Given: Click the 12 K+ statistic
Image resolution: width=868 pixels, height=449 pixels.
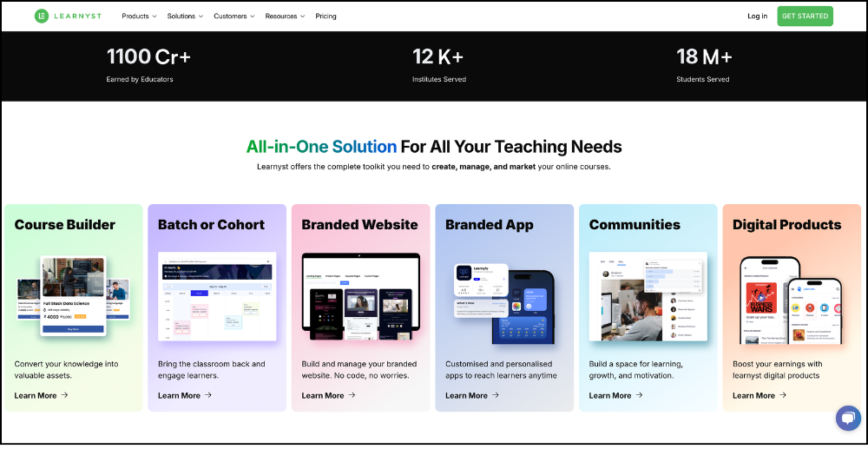Looking at the screenshot, I should coord(437,56).
